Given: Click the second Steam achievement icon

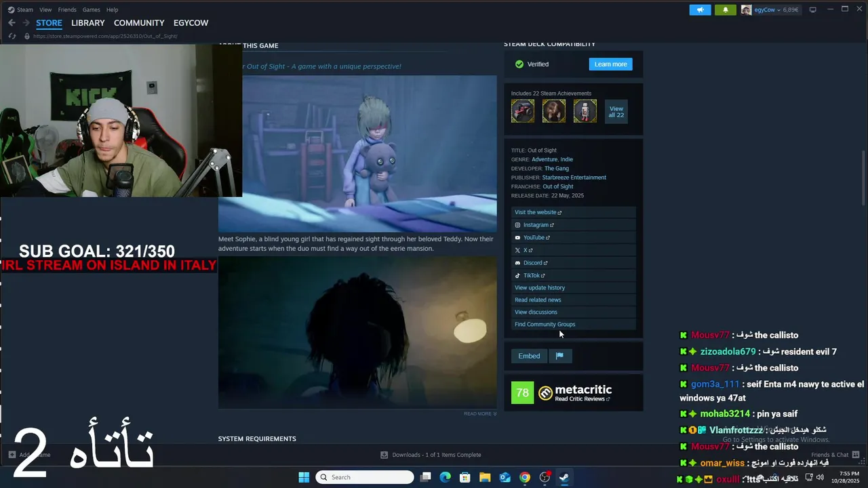Looking at the screenshot, I should [x=554, y=110].
